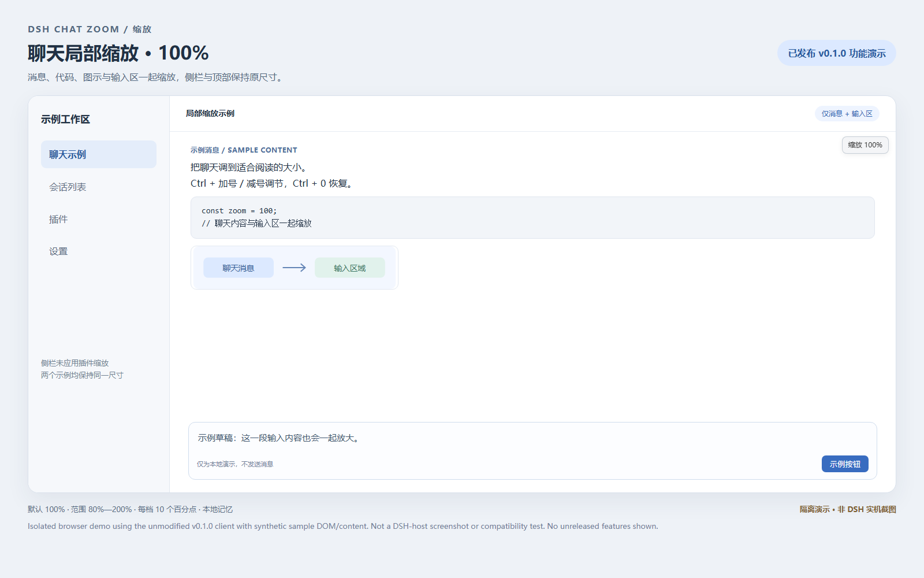This screenshot has width=924, height=578.
Task: Click the 输入区域 diagram box
Action: coord(350,268)
